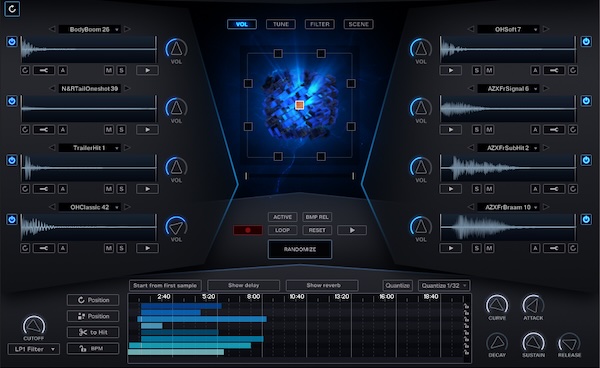Screen dimensions: 600x368
Task: Click the link icon on AZXFrSignal 6 slot
Action: [x=554, y=130]
